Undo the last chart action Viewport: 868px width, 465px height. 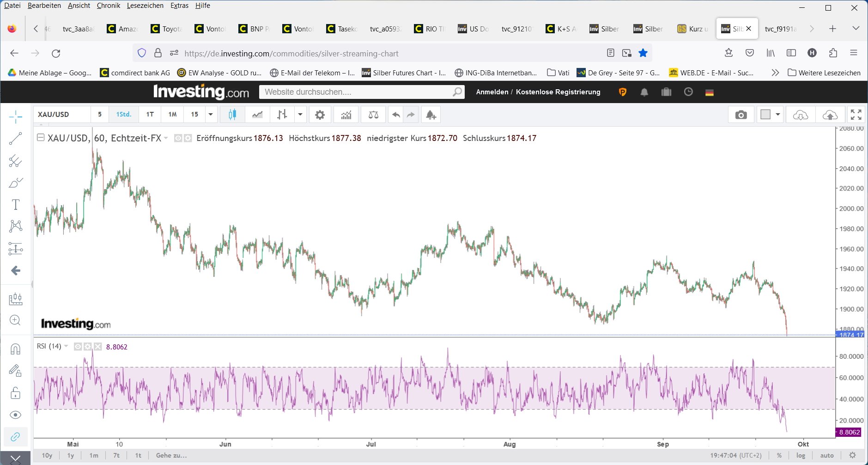(396, 115)
